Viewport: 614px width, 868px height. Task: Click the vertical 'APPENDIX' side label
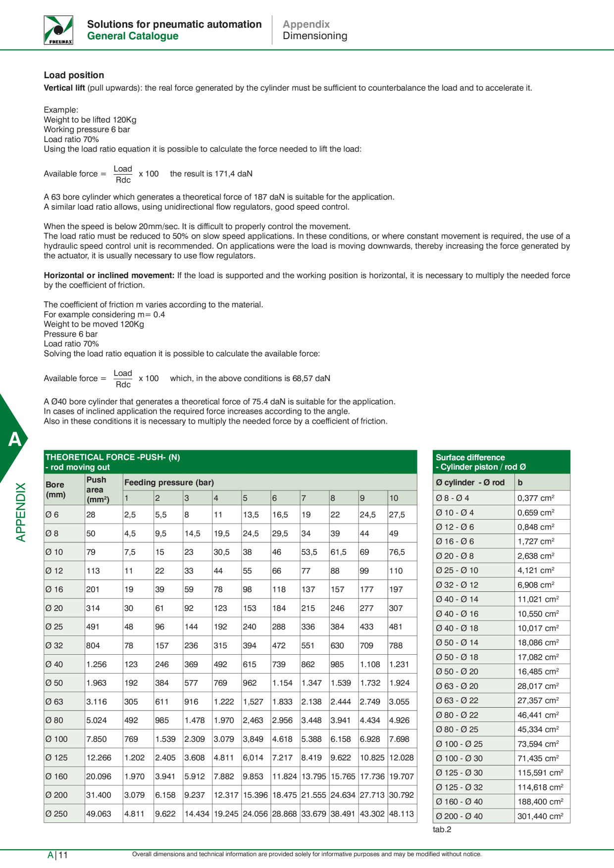click(x=21, y=512)
